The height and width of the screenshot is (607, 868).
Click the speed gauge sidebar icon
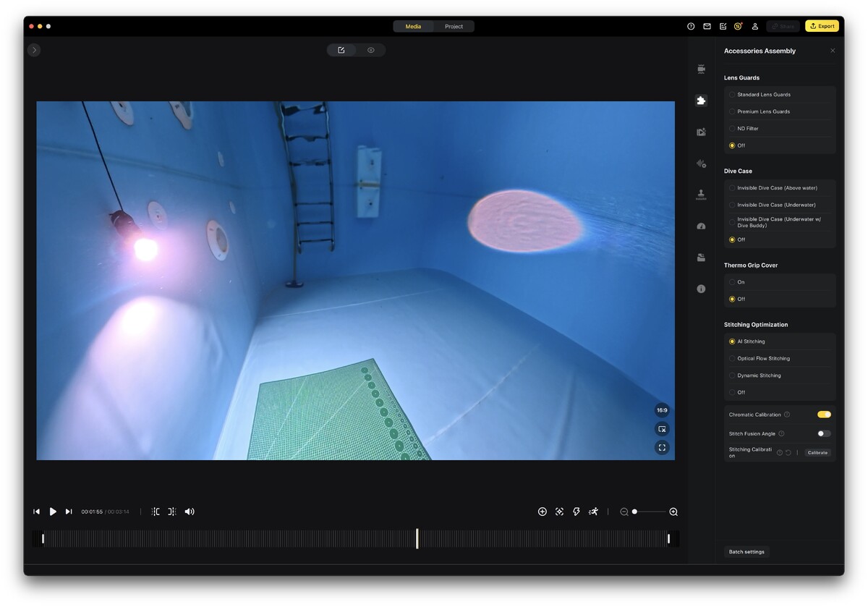click(700, 226)
